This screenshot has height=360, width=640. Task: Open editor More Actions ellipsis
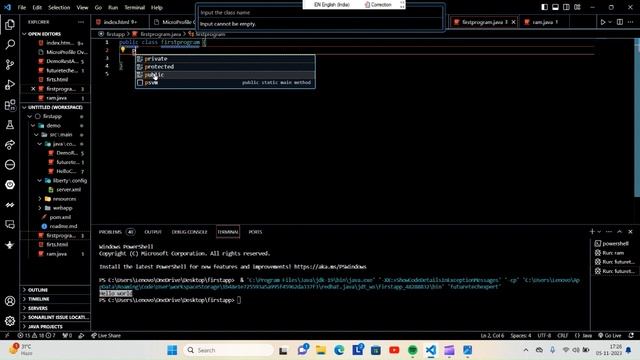tap(631, 22)
